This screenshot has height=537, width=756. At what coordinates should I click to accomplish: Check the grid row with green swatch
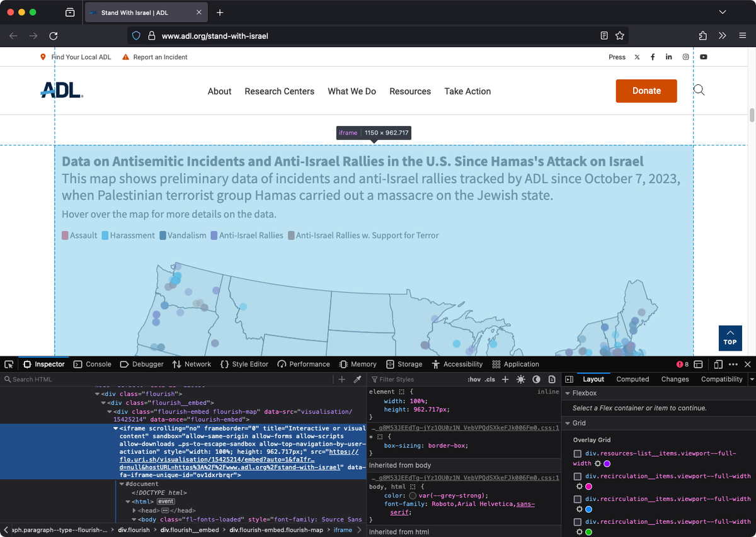(577, 522)
